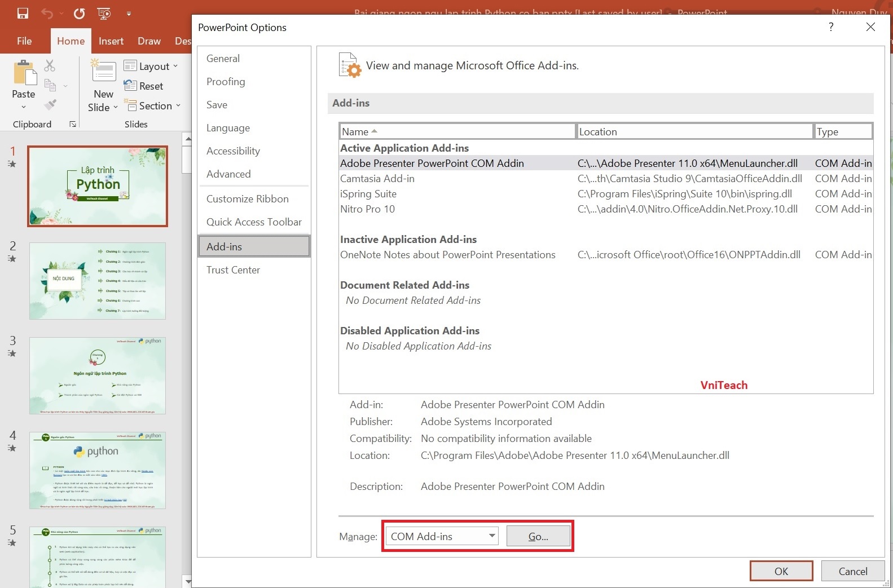Image resolution: width=893 pixels, height=588 pixels.
Task: Click the Go... button
Action: (538, 536)
